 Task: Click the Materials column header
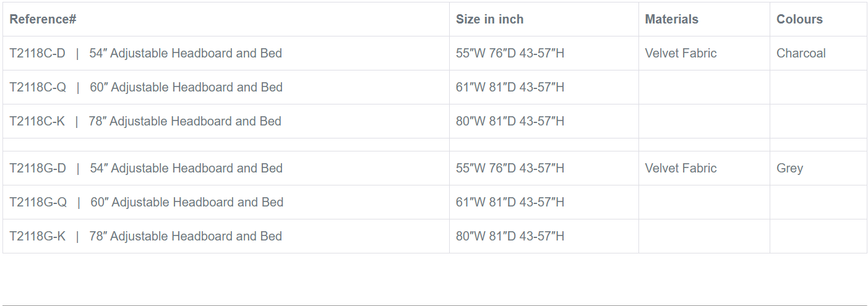671,19
